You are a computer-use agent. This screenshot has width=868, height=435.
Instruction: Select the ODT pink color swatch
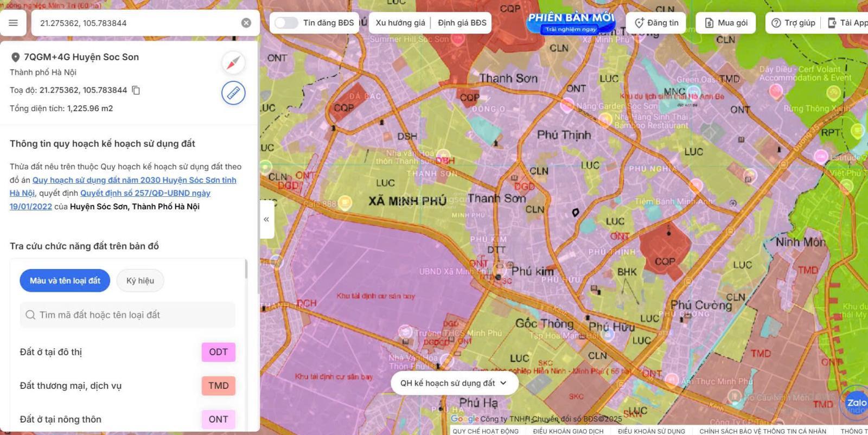[218, 352]
